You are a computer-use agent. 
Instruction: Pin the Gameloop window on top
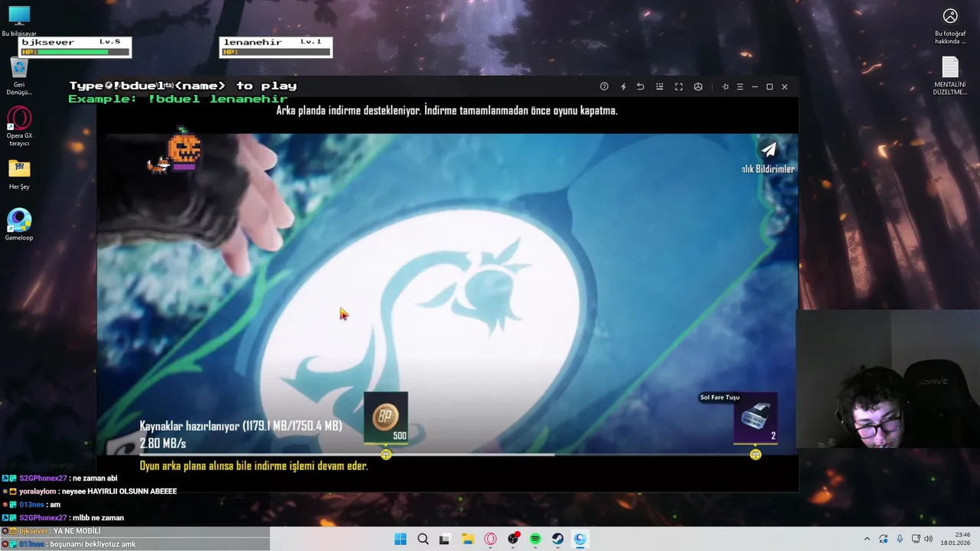tap(725, 86)
